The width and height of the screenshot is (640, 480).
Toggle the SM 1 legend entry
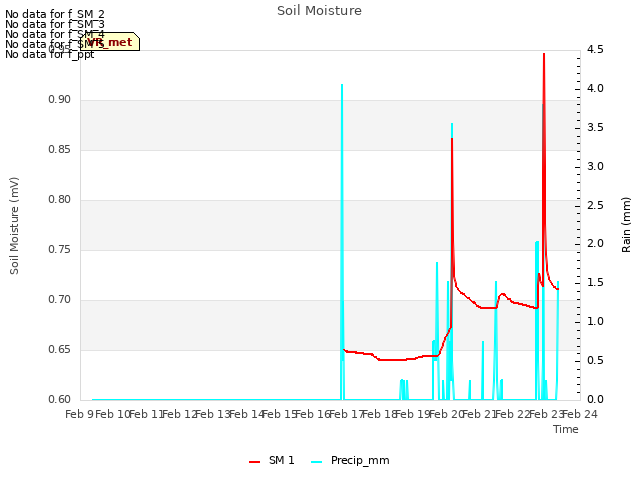pos(272,461)
